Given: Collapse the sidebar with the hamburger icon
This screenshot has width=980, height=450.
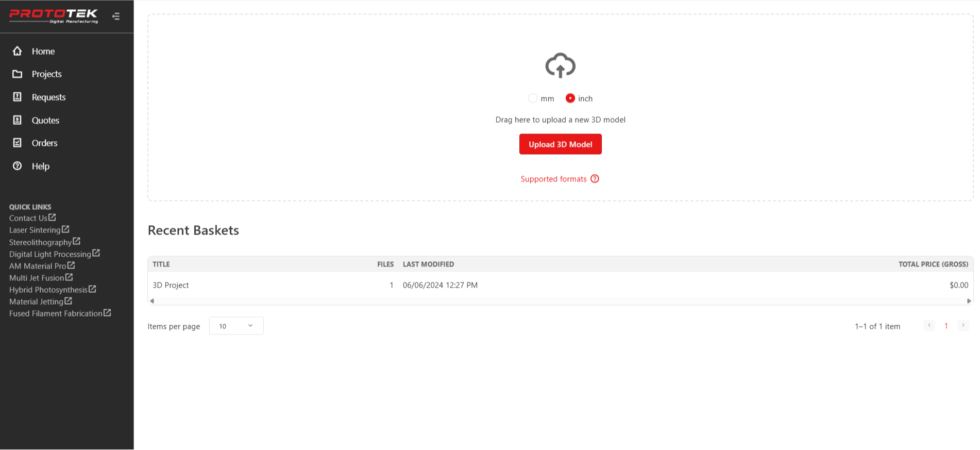Looking at the screenshot, I should (x=116, y=16).
